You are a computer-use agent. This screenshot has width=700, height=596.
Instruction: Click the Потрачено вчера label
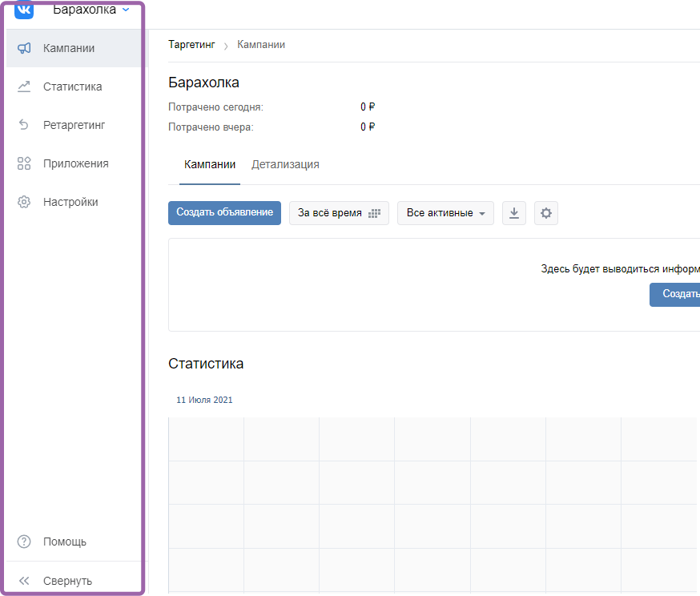[211, 127]
